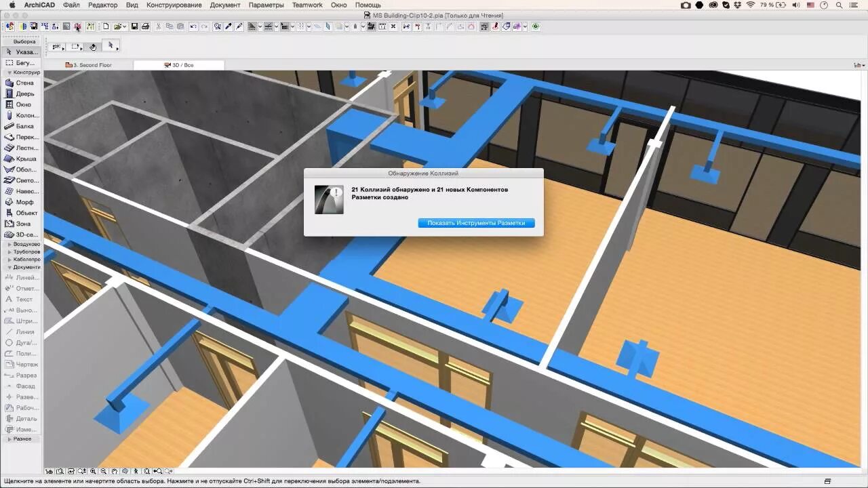Open the Apple menu
868x488 pixels.
click(12, 5)
